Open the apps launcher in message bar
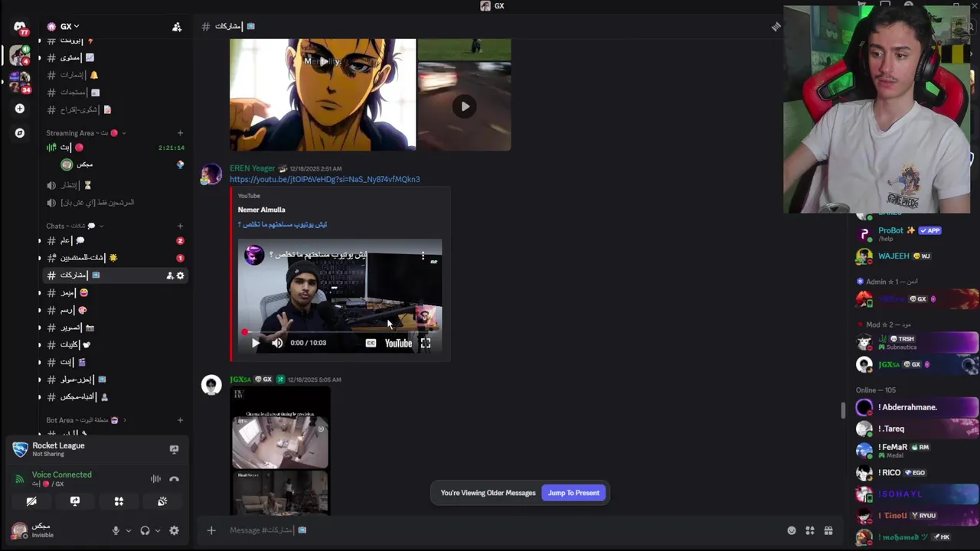The image size is (980, 551). pos(810,530)
